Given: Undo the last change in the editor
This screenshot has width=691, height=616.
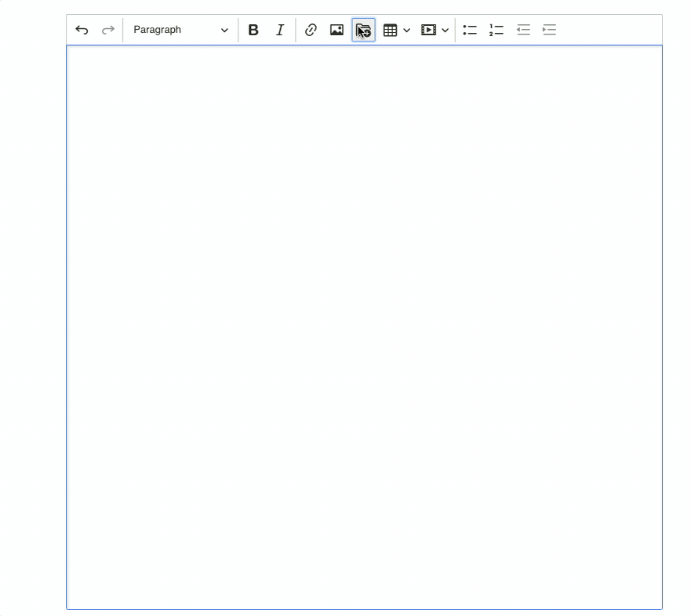Looking at the screenshot, I should point(82,30).
